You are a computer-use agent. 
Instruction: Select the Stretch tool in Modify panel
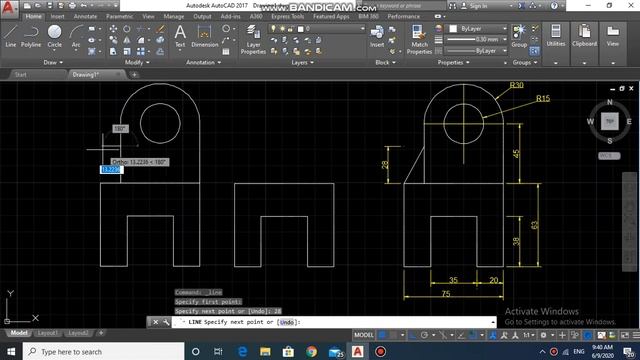point(113,52)
